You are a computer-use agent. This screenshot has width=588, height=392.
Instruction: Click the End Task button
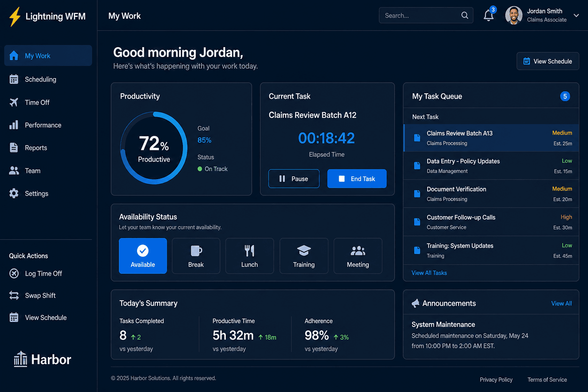tap(357, 179)
